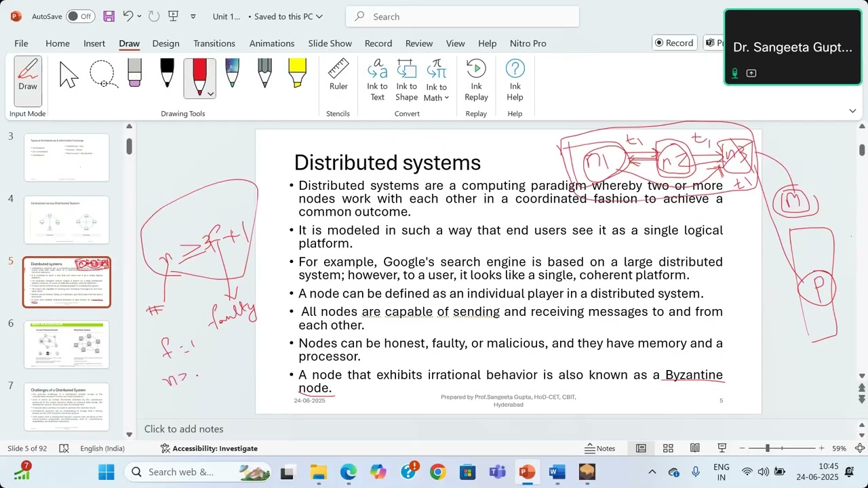Open the Transitions tab
This screenshot has height=488, width=868.
pyautogui.click(x=214, y=43)
